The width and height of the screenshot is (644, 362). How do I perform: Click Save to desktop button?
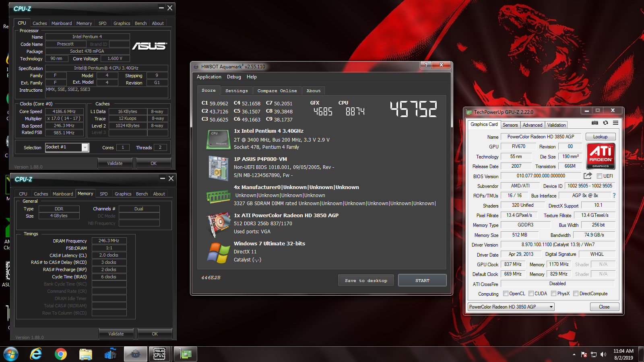click(366, 280)
